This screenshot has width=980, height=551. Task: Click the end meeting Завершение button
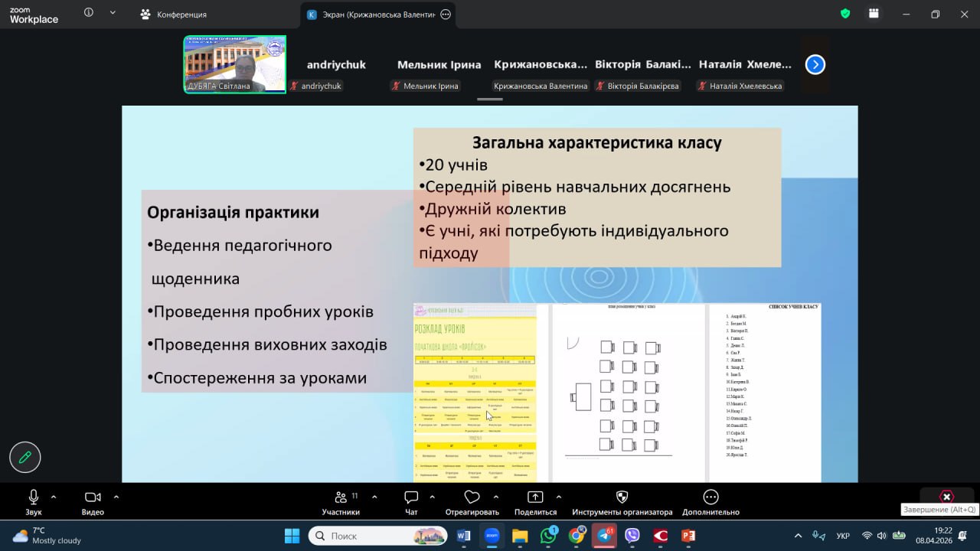click(x=946, y=497)
